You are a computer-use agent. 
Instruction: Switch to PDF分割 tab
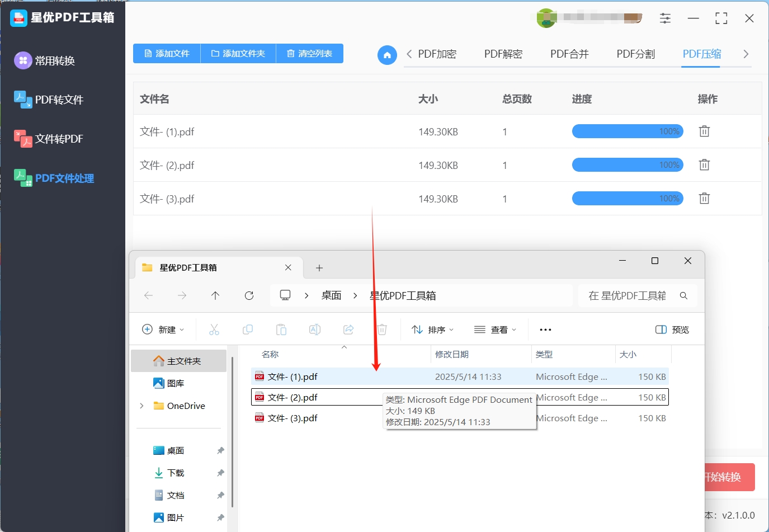click(636, 54)
